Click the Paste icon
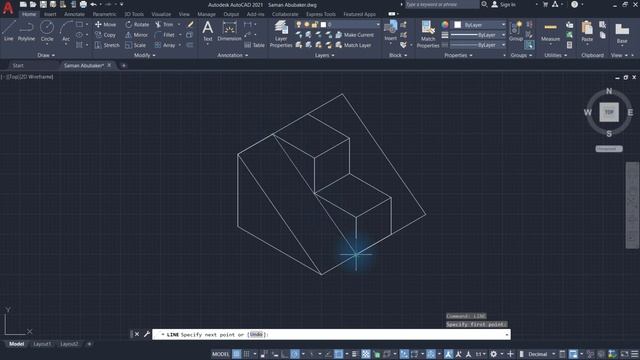 587,31
